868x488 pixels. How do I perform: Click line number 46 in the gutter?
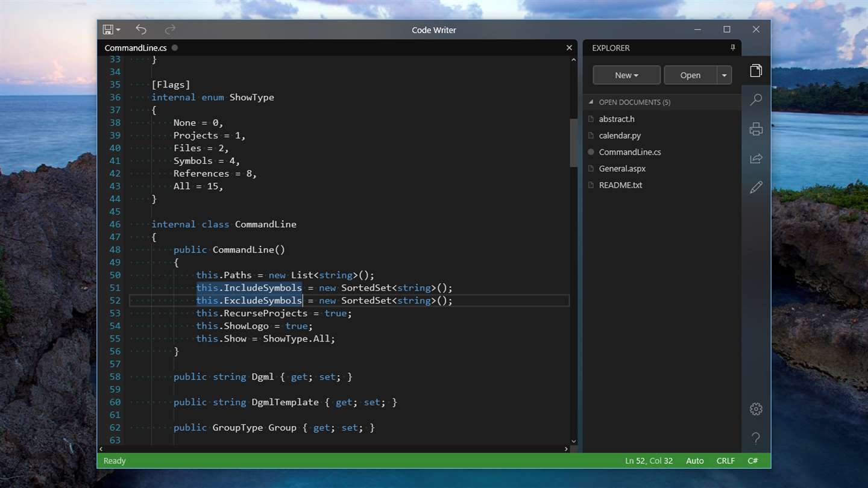click(115, 224)
